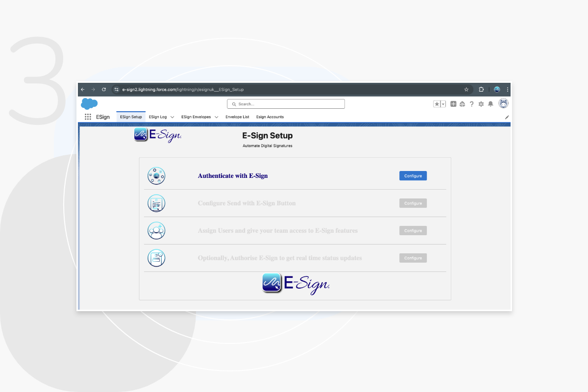Open the Chrome three-dot menu
588x392 pixels.
[507, 90]
